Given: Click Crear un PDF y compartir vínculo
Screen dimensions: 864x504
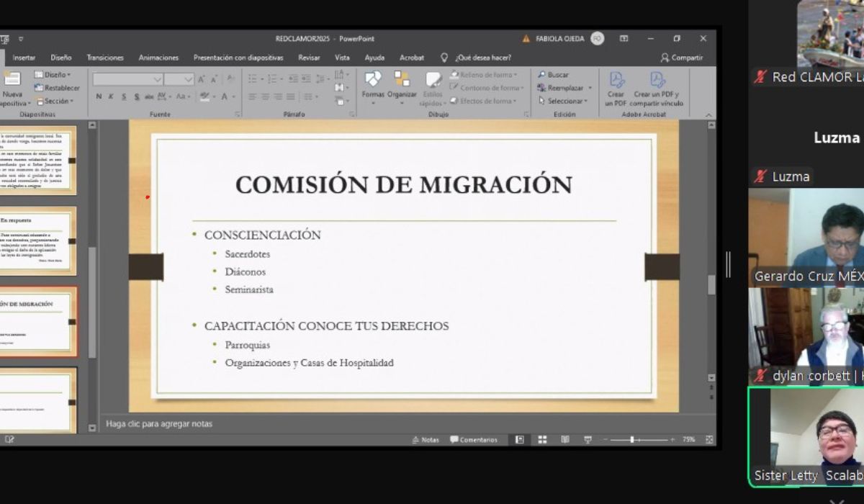Looking at the screenshot, I should (x=657, y=89).
